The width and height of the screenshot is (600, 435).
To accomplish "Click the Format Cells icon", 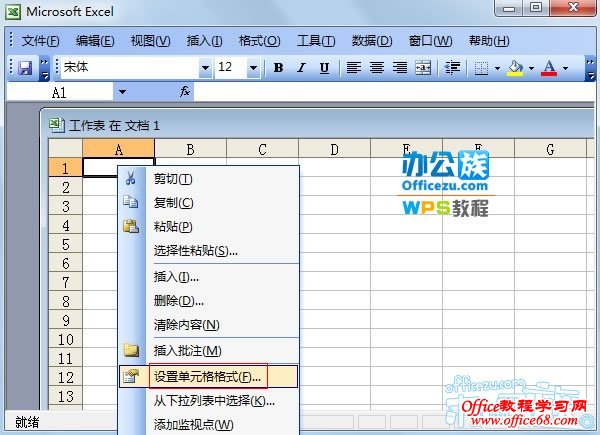I will pyautogui.click(x=131, y=376).
